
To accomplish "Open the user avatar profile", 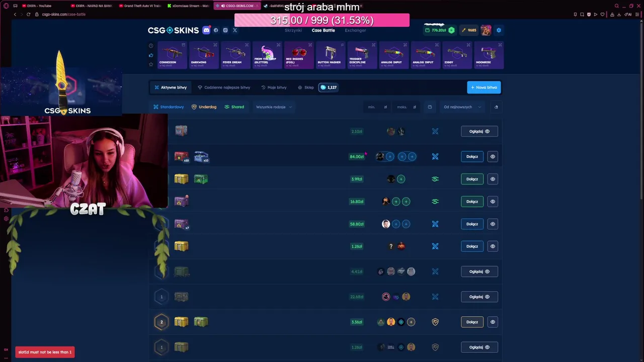I will [486, 30].
